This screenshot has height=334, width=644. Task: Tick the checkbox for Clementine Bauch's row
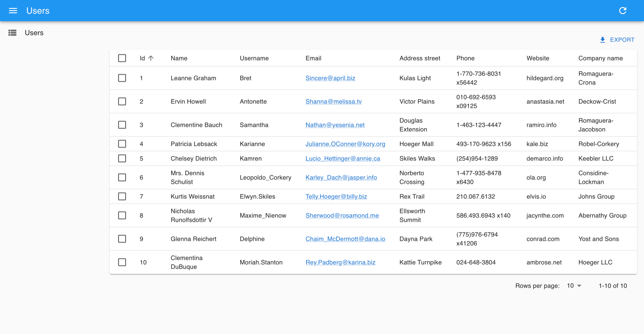coord(122,125)
